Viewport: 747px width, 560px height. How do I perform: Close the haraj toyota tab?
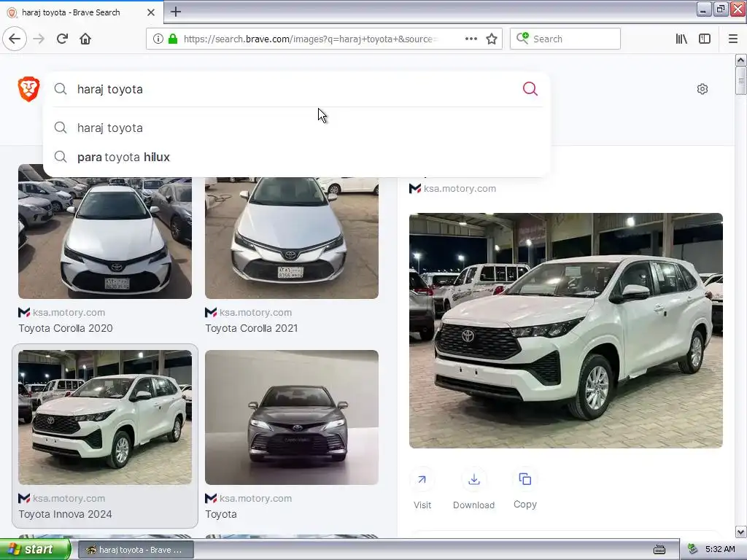[150, 12]
